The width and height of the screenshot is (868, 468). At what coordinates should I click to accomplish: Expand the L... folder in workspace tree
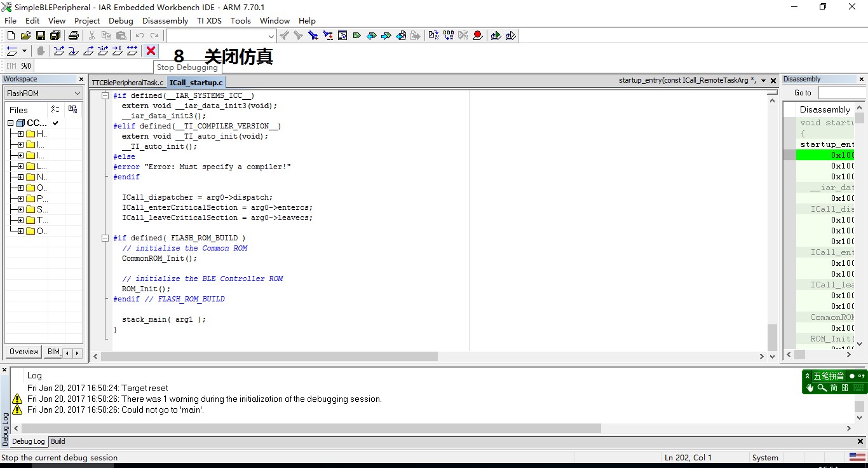20,167
